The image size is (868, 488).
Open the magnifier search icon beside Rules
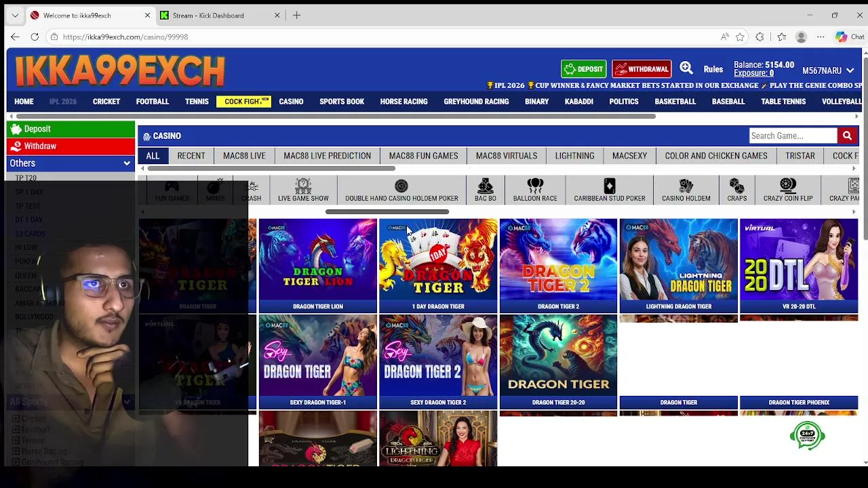686,68
